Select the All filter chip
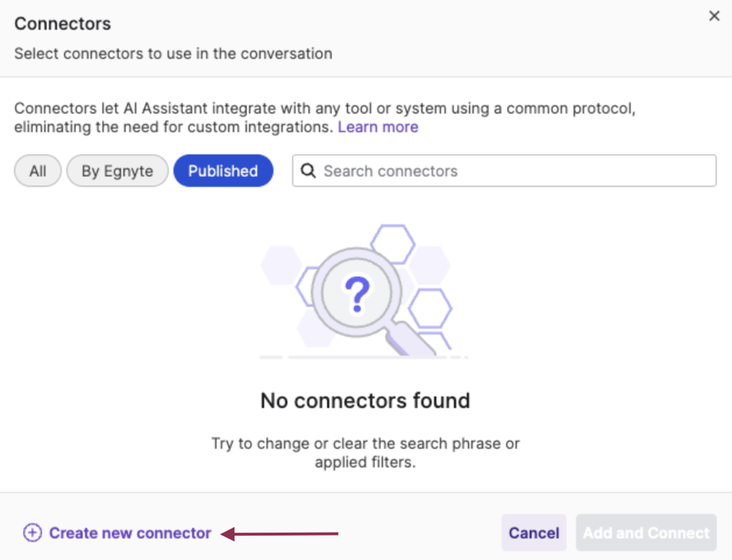The image size is (732, 560). pos(37,171)
